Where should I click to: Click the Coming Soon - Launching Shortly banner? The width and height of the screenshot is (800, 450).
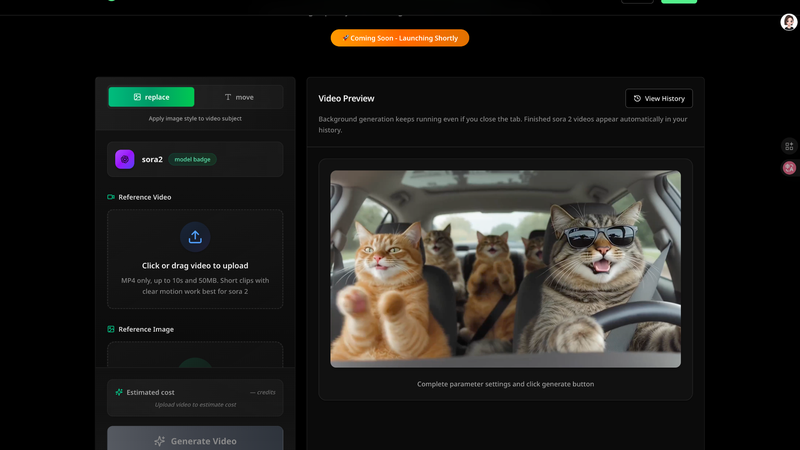click(399, 38)
